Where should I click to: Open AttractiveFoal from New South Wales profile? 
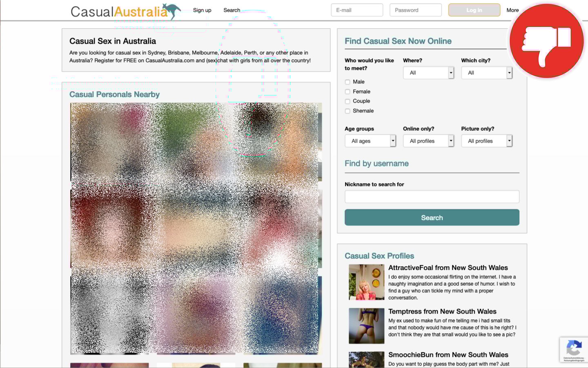tap(448, 268)
